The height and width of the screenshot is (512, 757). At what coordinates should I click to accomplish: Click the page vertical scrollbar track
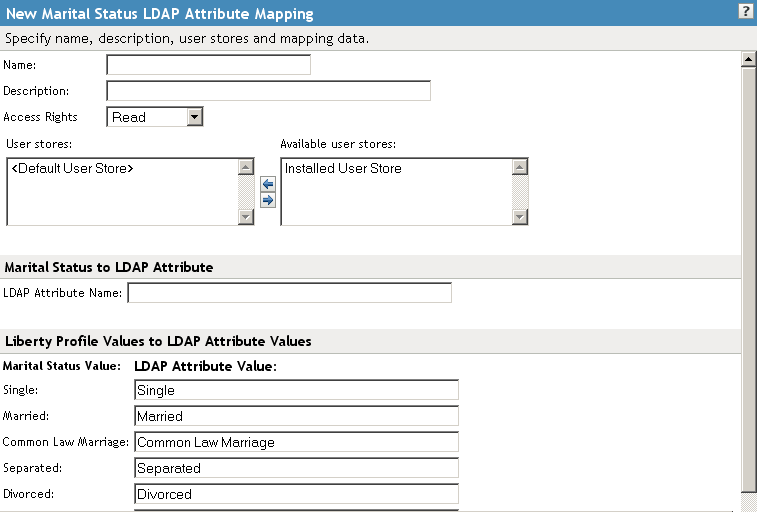click(x=748, y=280)
